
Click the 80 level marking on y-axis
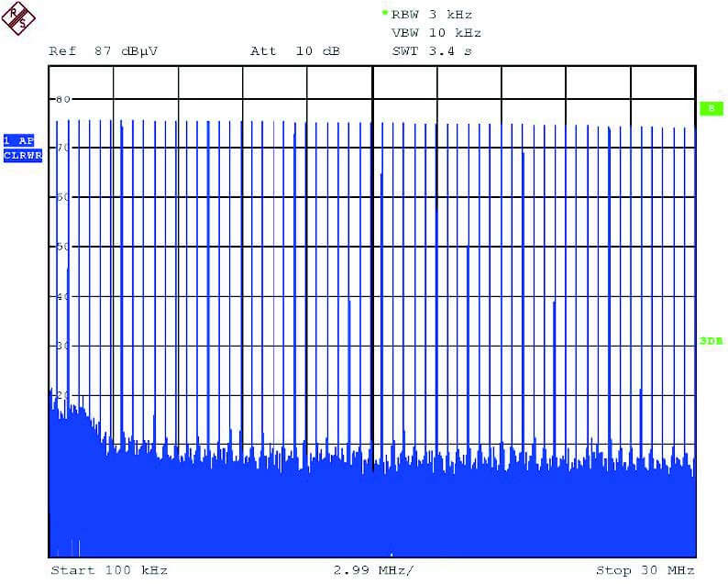coord(63,99)
